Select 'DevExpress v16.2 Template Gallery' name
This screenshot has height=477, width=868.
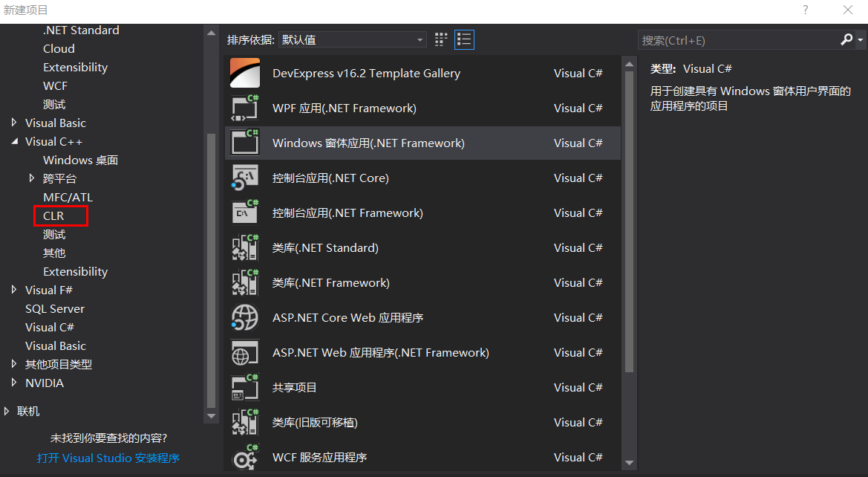[367, 73]
